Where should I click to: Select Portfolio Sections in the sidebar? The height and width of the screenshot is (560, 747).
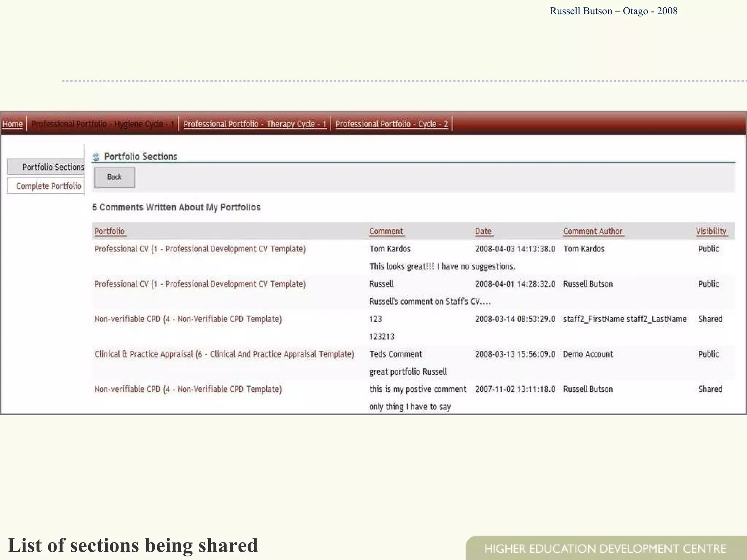[46, 167]
